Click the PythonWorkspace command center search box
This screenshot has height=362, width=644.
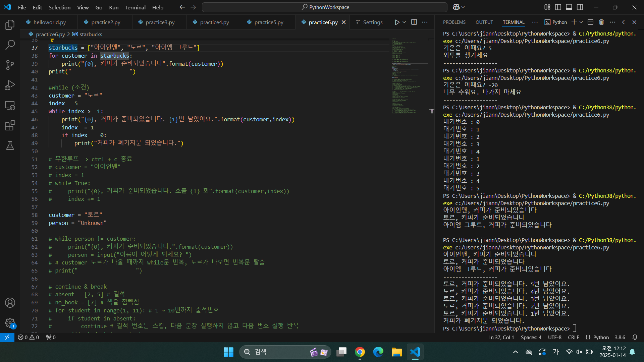point(325,7)
